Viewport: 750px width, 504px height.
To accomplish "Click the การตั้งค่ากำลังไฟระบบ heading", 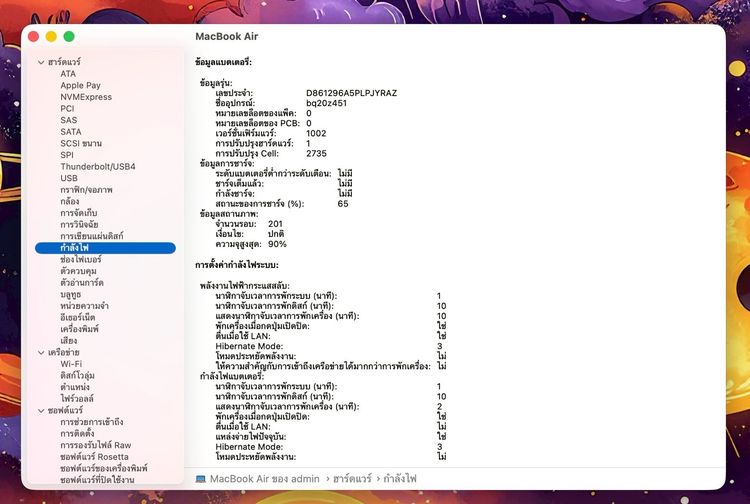I will tap(237, 265).
